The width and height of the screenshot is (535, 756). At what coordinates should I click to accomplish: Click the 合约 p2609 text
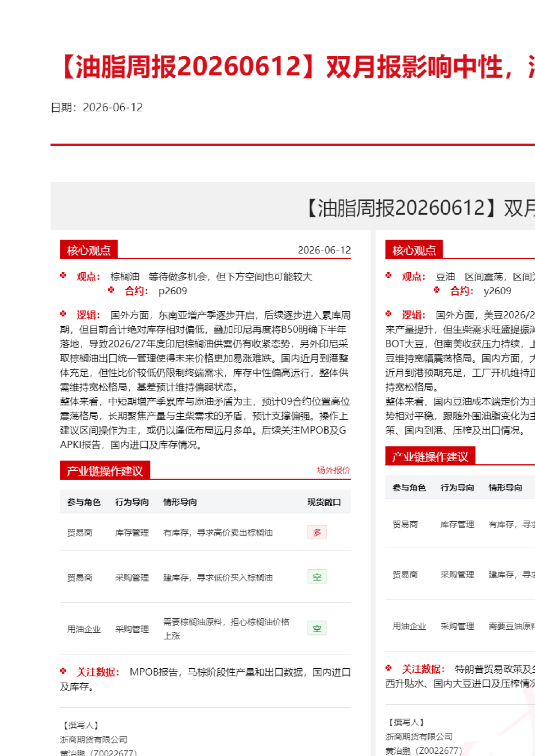[x=155, y=291]
